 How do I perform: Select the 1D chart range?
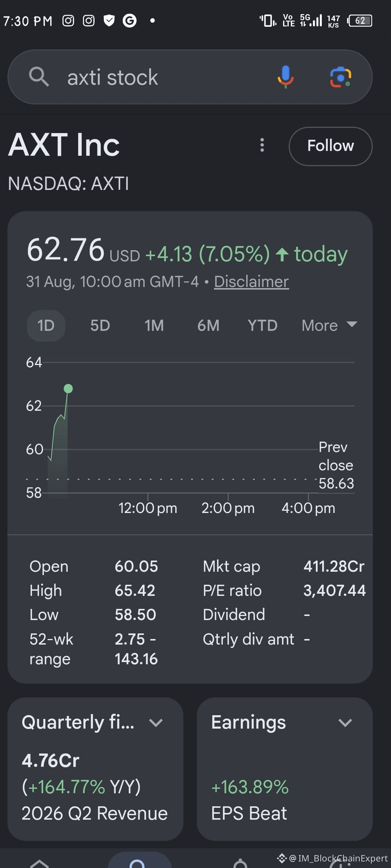pos(46,326)
